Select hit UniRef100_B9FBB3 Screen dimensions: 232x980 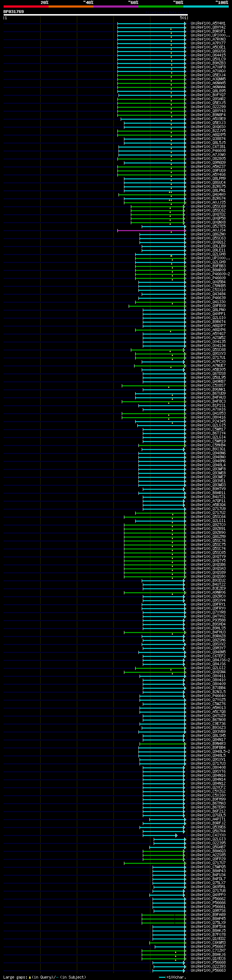point(208,266)
